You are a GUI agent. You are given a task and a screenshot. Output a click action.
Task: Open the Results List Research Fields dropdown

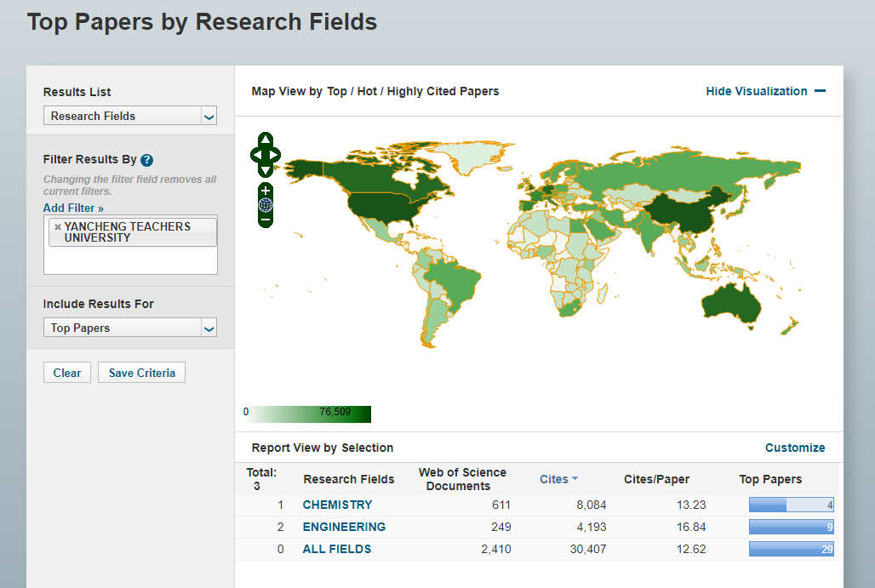coord(130,116)
